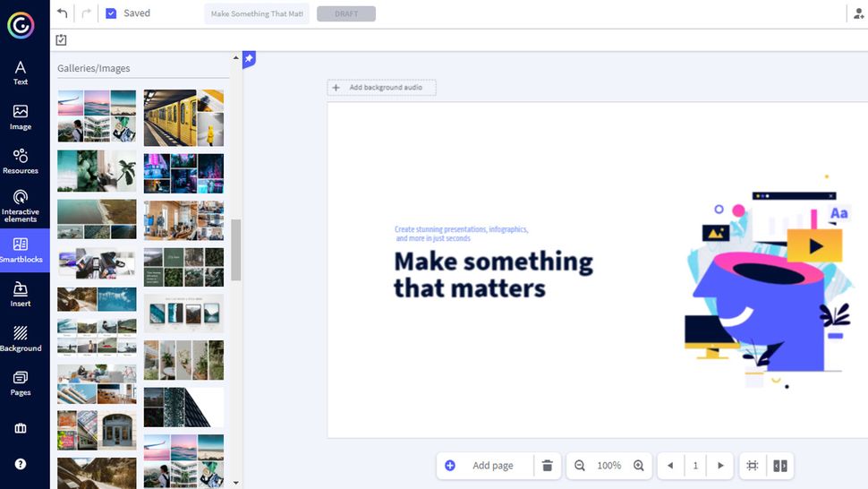Click the add collaborator icon

tap(858, 13)
